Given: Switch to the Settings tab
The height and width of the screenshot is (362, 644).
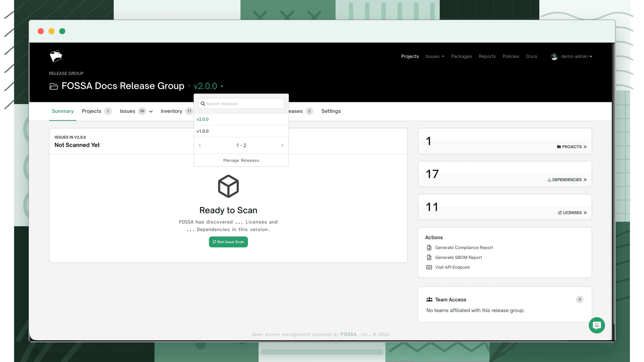Looking at the screenshot, I should [x=331, y=111].
